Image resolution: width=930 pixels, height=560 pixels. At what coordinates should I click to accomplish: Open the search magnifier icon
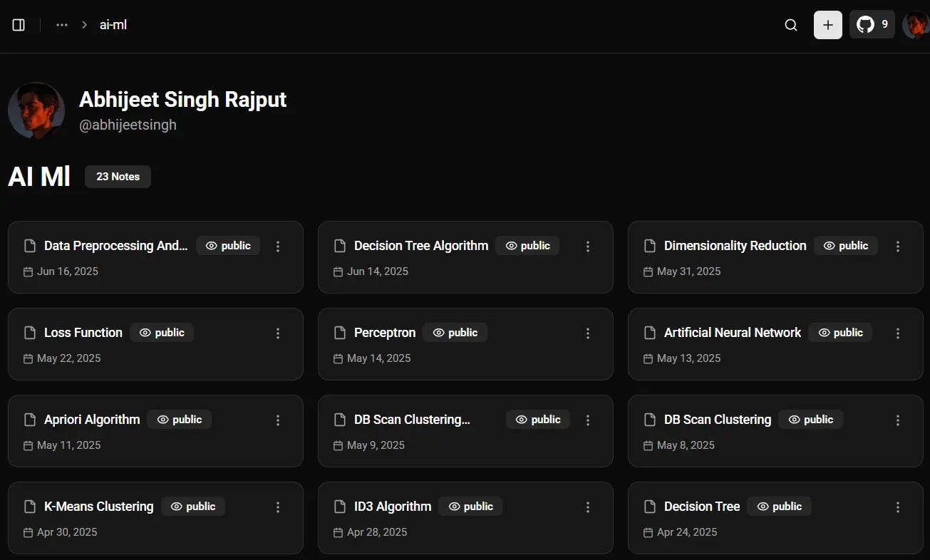[791, 25]
